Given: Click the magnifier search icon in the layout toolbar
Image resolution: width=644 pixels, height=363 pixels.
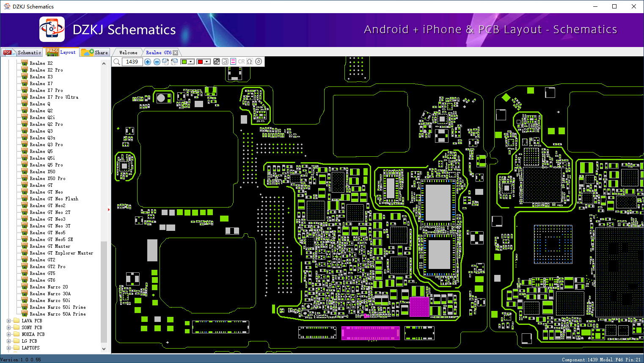Looking at the screenshot, I should click(117, 62).
